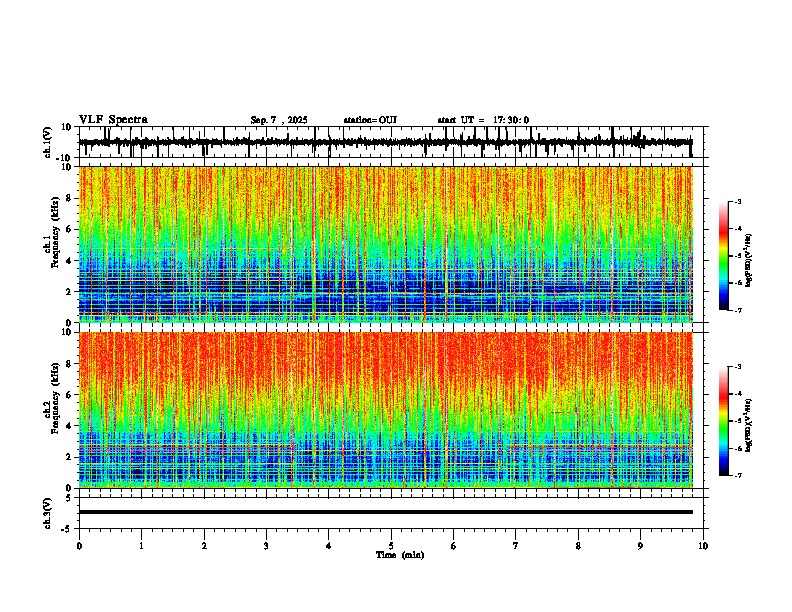This screenshot has width=792, height=612.
Task: Click time axis tick label "3"
Action: point(266,546)
